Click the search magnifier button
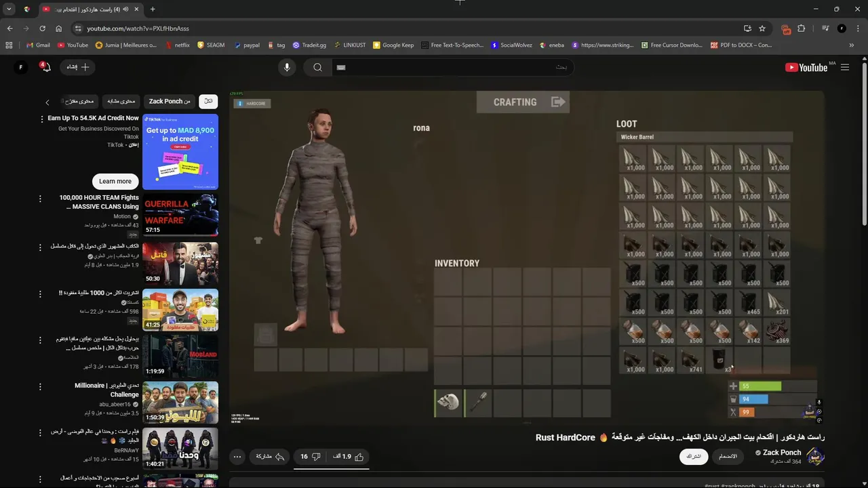Screen dimensions: 868x488 pos(317,67)
